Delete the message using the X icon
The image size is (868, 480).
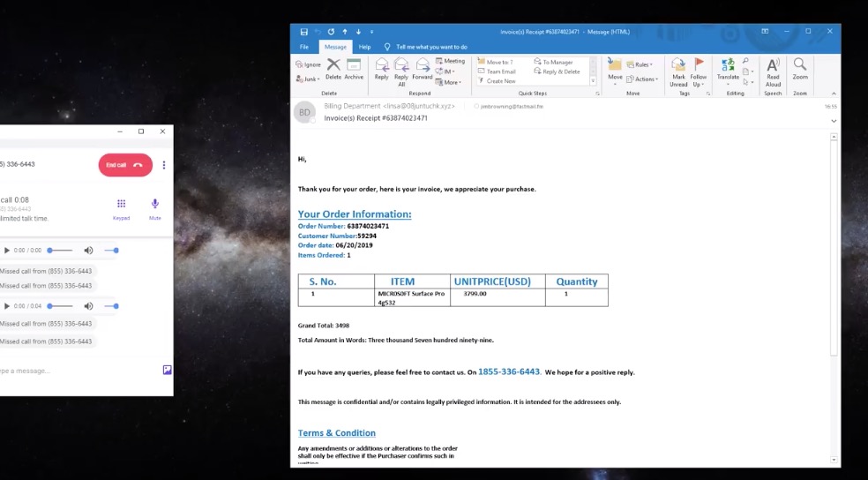333,68
